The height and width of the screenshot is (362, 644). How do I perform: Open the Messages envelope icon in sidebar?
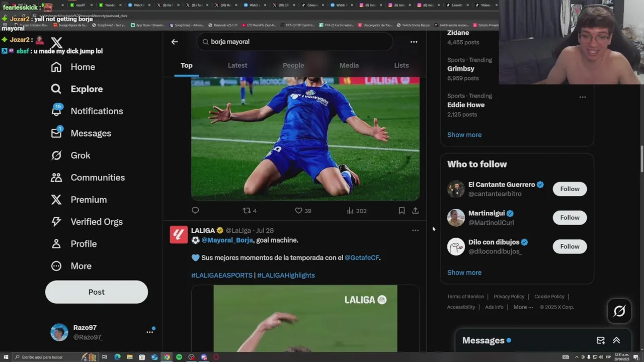click(x=56, y=133)
